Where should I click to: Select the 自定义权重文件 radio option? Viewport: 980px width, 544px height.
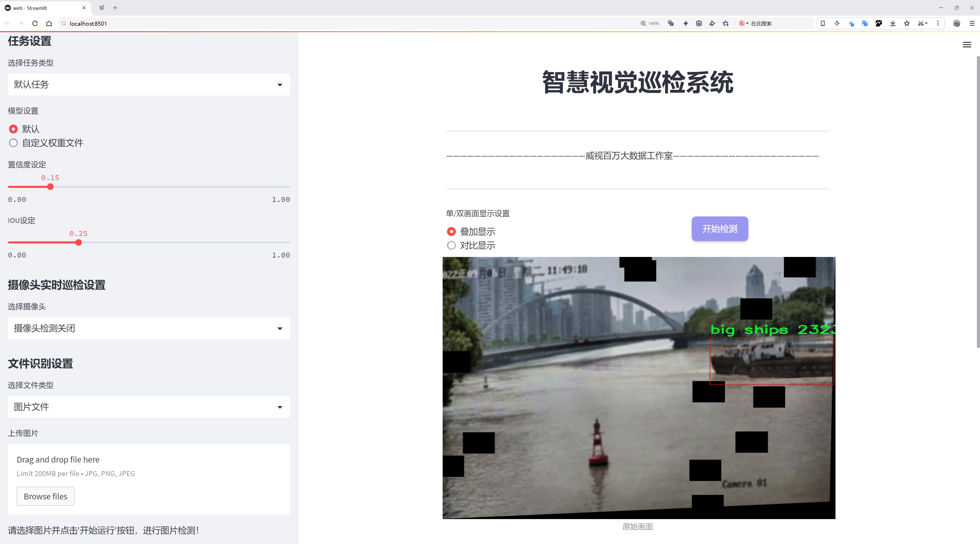(13, 143)
